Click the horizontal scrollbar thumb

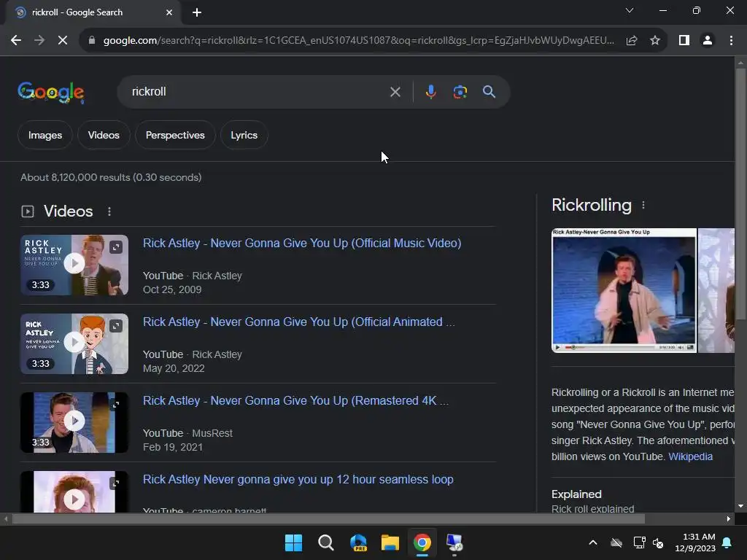pyautogui.click(x=328, y=519)
